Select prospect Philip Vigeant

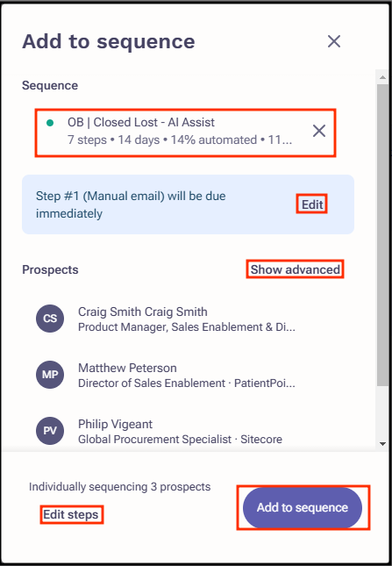181,431
